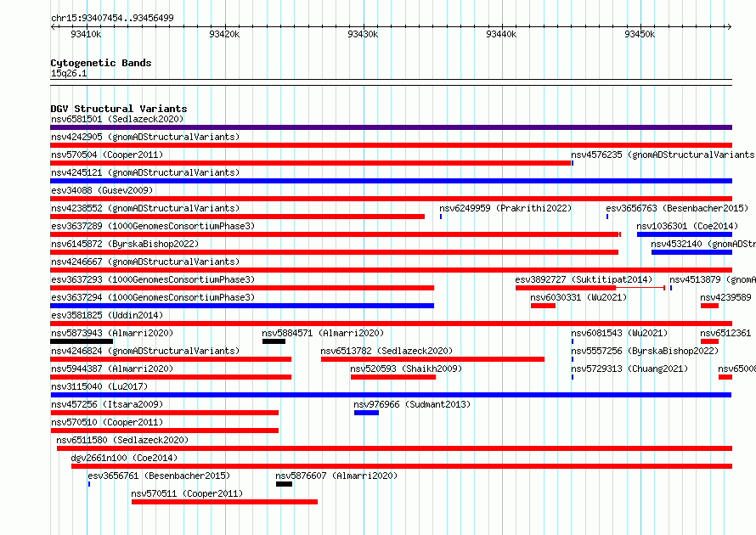Open nsv5557256 (ByrskaBishop2022) label
This screenshot has width=756, height=535.
[x=645, y=351]
